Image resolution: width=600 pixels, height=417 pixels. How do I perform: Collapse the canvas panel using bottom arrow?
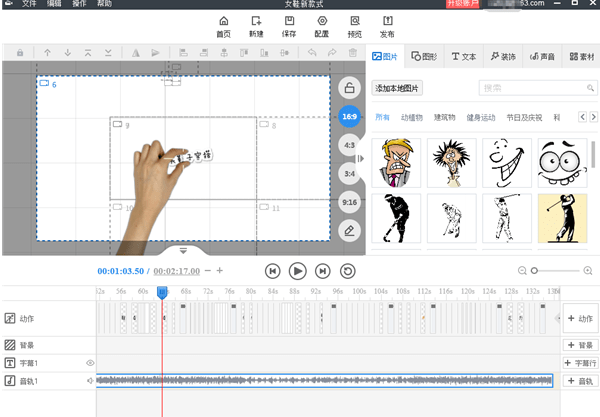tap(183, 250)
